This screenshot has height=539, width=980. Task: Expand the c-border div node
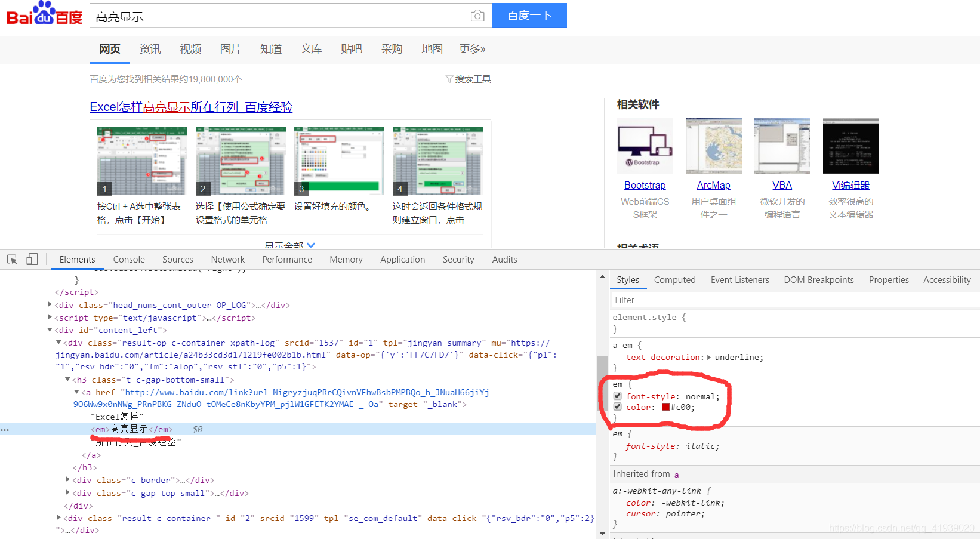(x=67, y=479)
